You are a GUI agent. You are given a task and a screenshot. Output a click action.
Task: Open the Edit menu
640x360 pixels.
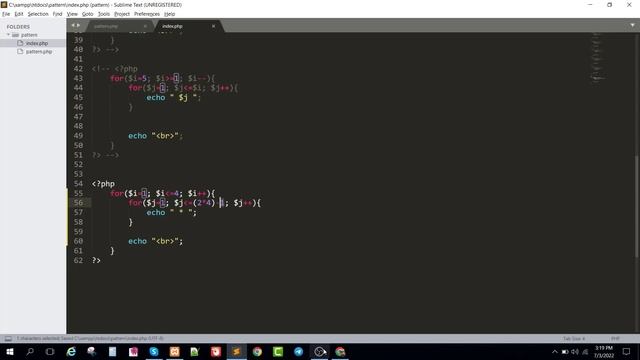[19, 14]
